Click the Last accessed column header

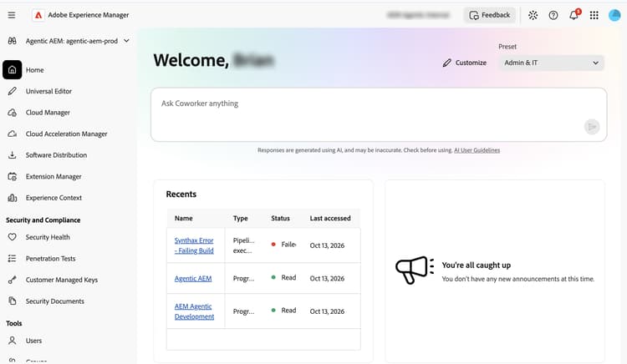click(330, 219)
